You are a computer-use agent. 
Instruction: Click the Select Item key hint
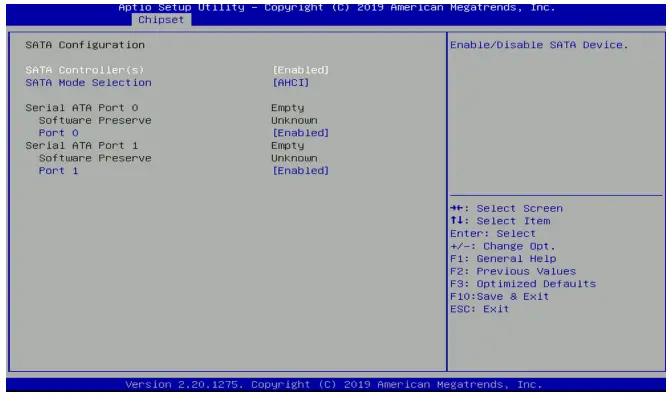(x=500, y=221)
